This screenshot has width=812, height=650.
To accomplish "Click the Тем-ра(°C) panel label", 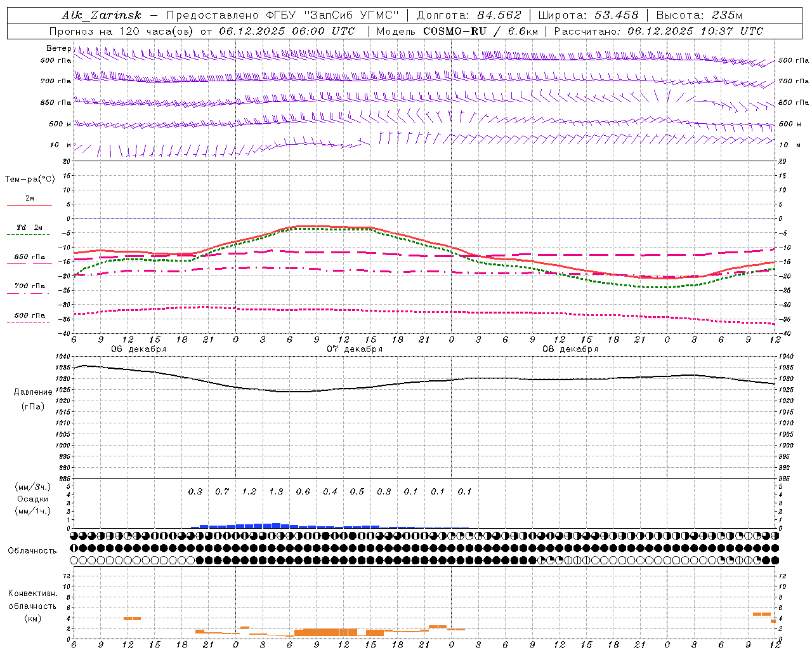I will (30, 179).
